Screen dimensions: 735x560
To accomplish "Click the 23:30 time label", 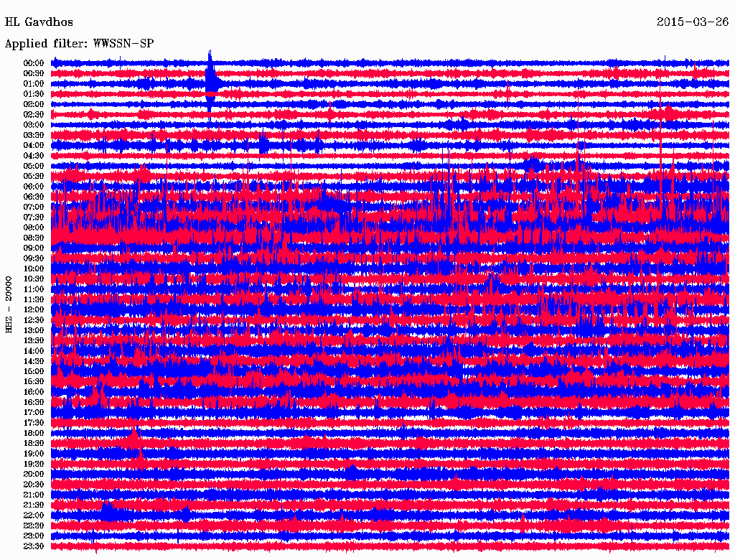I will (x=34, y=546).
